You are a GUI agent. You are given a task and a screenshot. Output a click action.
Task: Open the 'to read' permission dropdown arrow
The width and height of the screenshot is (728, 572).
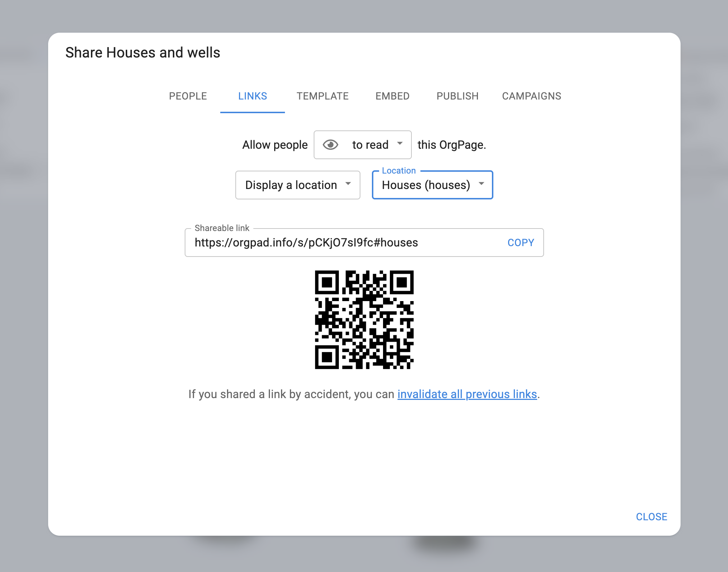400,144
